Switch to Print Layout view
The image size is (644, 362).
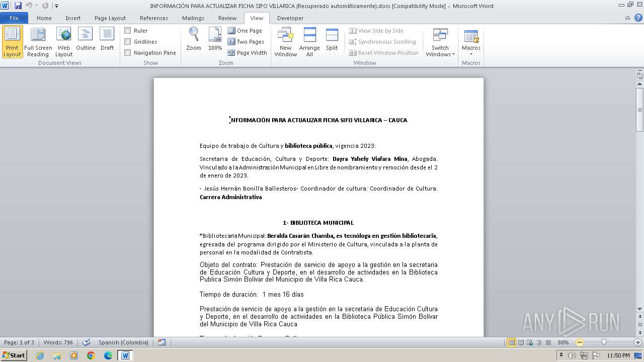coord(12,42)
